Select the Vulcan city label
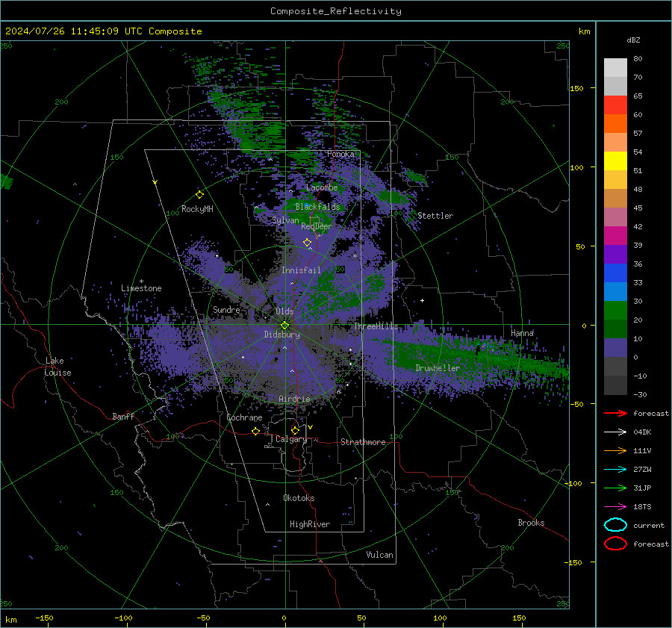672x628 pixels. pyautogui.click(x=379, y=555)
